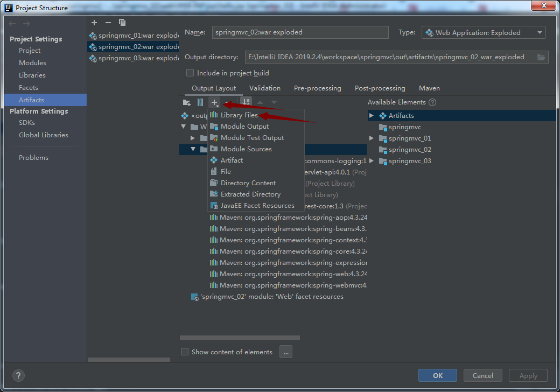Click the create directory icon in layout toolbar
The height and width of the screenshot is (392, 560).
click(x=186, y=102)
